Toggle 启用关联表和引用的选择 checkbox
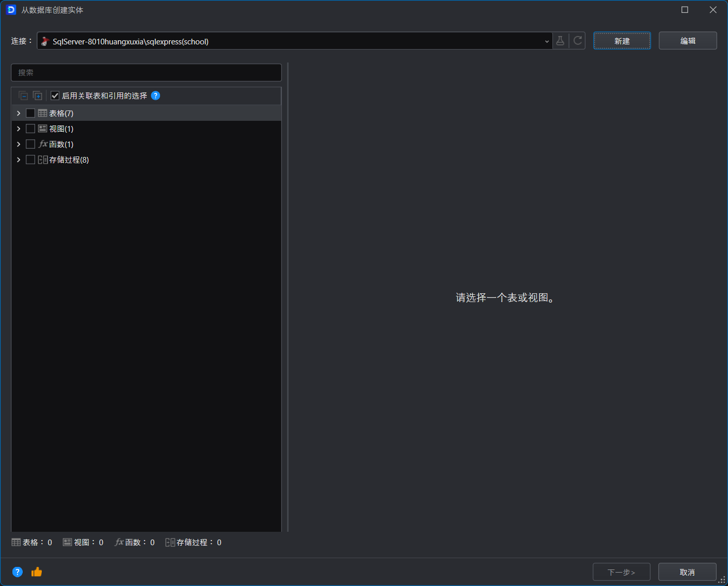This screenshot has width=728, height=586. pos(55,96)
